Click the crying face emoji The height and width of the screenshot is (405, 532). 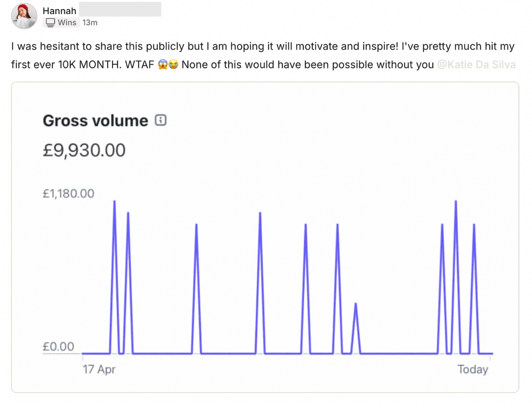173,65
